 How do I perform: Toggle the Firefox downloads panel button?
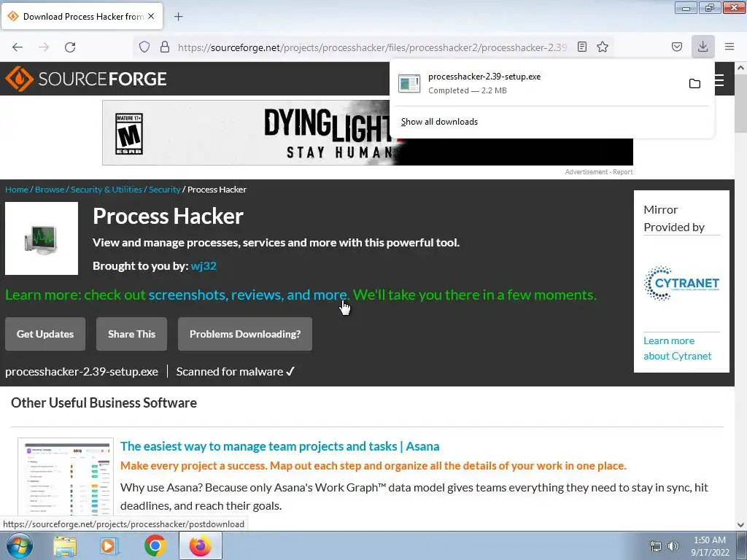[703, 47]
